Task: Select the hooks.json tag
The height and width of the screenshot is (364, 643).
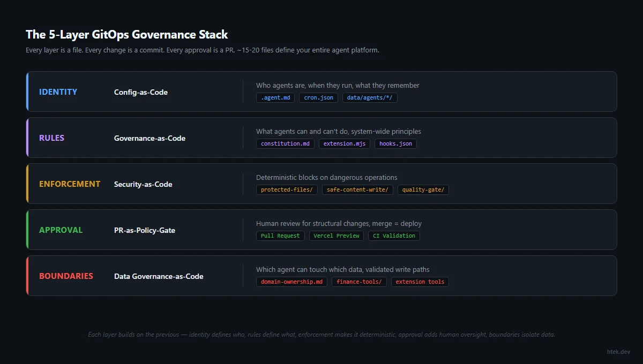Action: coord(395,144)
